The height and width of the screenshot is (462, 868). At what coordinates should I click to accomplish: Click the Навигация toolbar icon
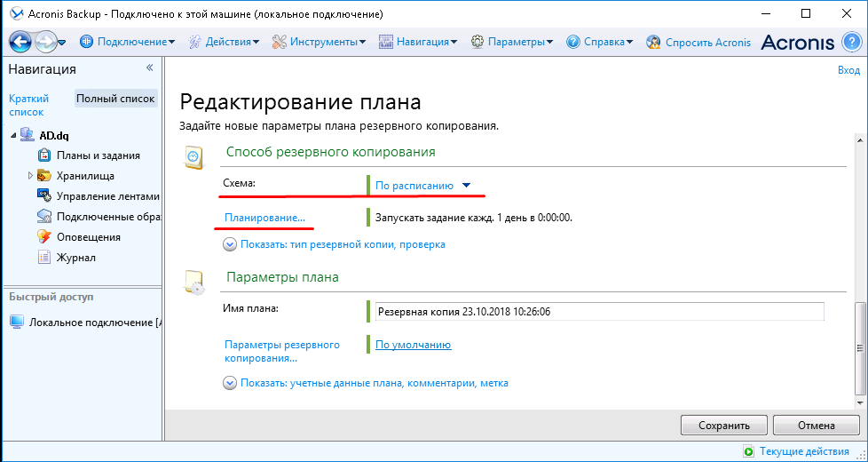point(386,42)
